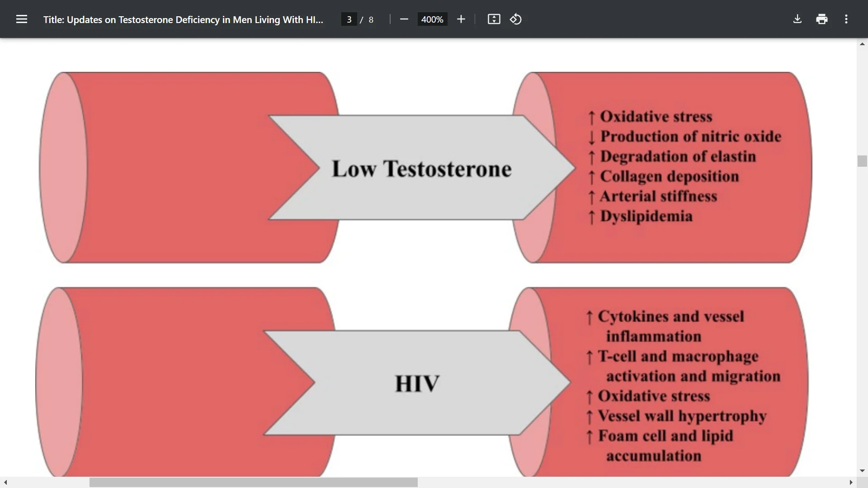Image resolution: width=868 pixels, height=488 pixels.
Task: Print the testosterone deficiency document
Action: (x=821, y=19)
